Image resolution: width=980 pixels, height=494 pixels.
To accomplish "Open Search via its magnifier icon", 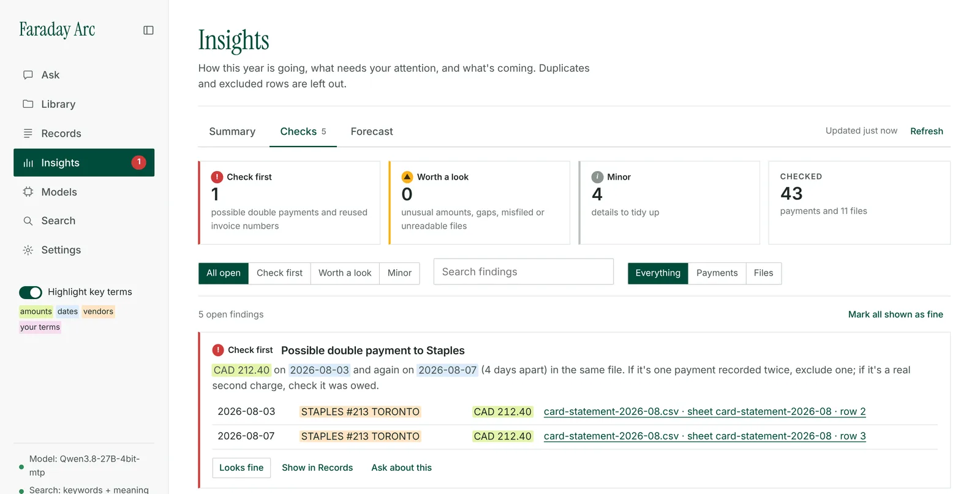I will click(28, 221).
